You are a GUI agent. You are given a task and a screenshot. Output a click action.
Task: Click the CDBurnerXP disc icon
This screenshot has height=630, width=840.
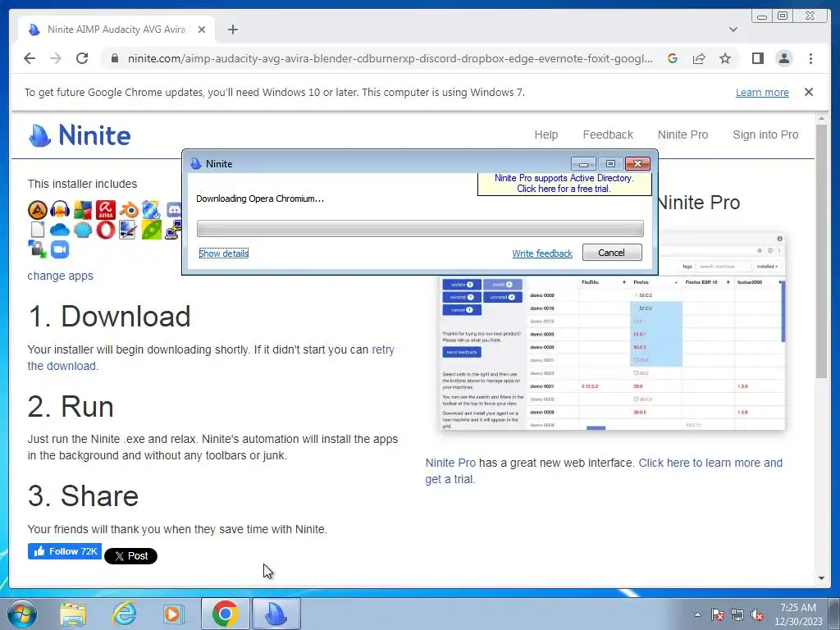pyautogui.click(x=151, y=210)
